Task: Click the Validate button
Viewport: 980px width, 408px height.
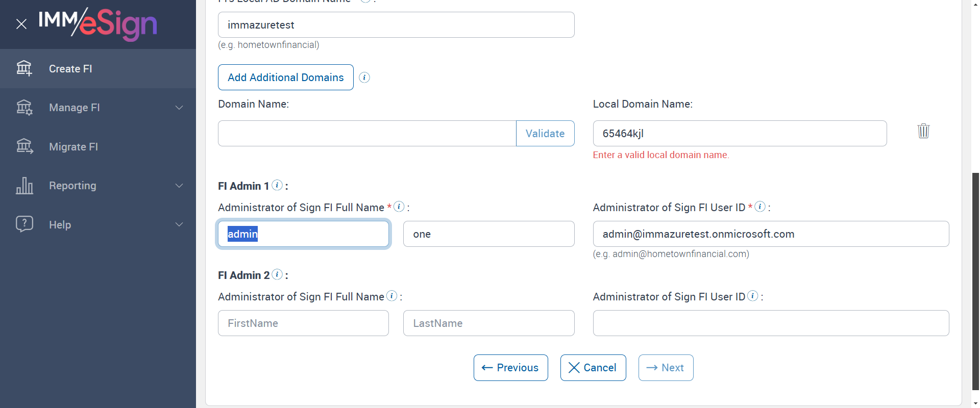Action: (545, 134)
